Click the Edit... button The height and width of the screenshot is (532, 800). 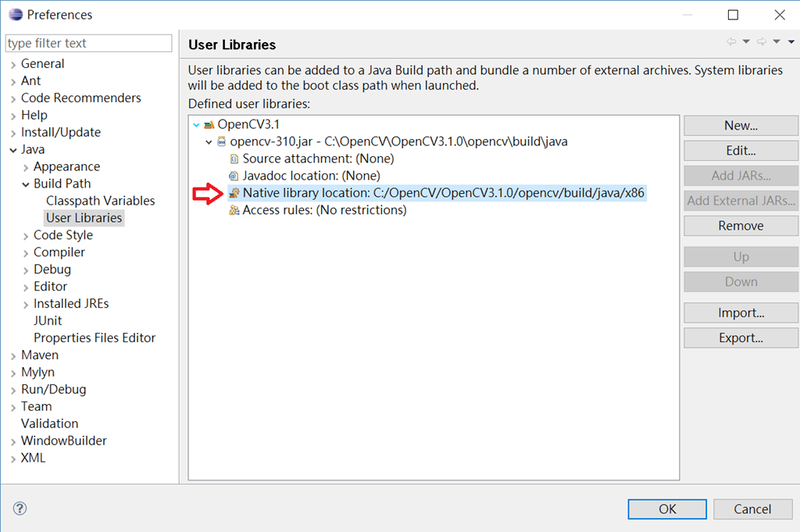pyautogui.click(x=741, y=151)
